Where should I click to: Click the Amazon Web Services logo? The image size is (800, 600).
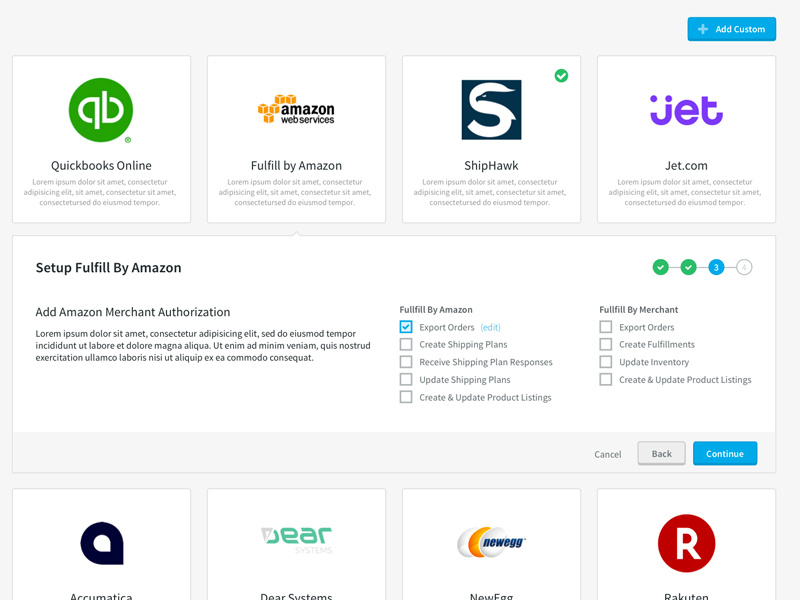tap(296, 109)
